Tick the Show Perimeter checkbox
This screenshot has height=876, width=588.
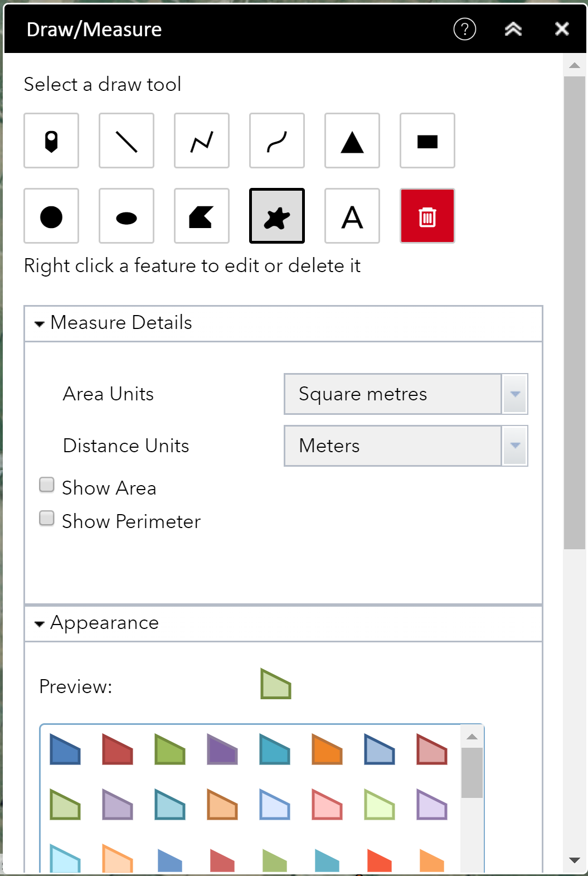(47, 519)
